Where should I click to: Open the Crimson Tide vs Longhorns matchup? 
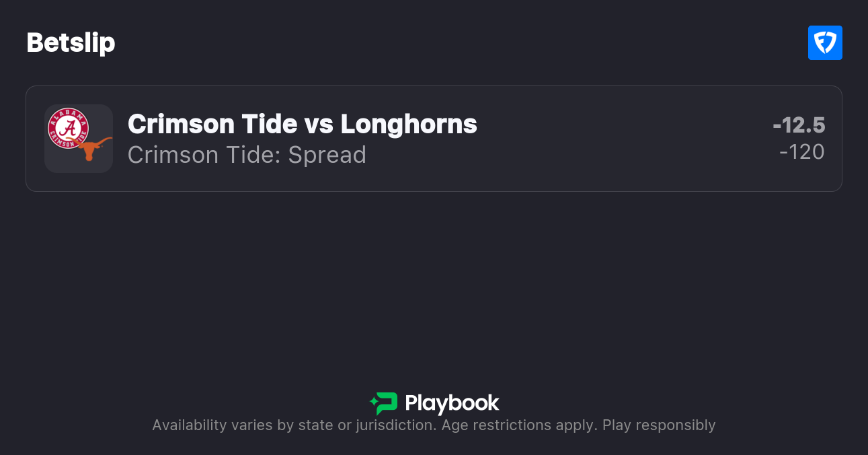(x=302, y=124)
